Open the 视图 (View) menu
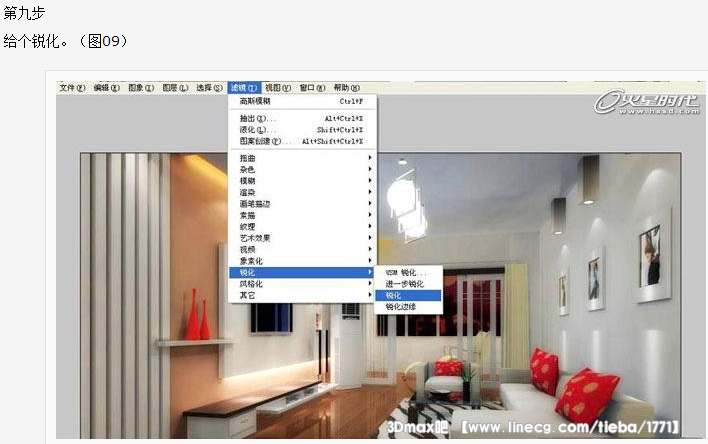Image resolution: width=708 pixels, height=444 pixels. pos(278,88)
